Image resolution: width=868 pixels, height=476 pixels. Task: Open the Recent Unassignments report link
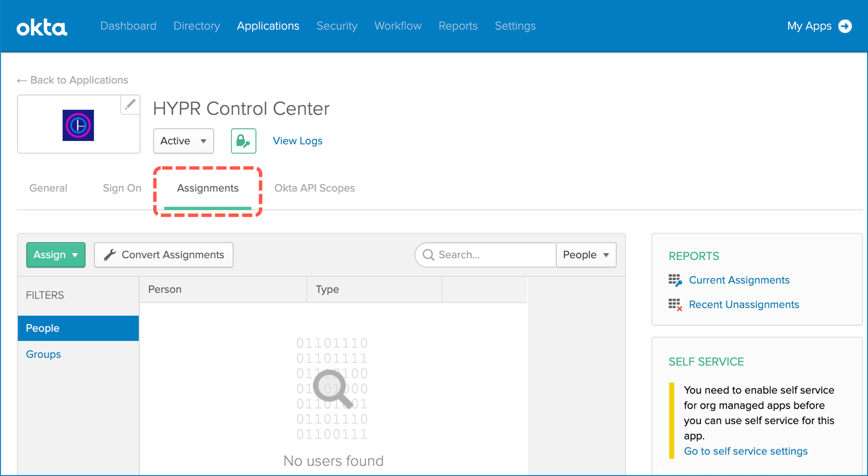[744, 305]
